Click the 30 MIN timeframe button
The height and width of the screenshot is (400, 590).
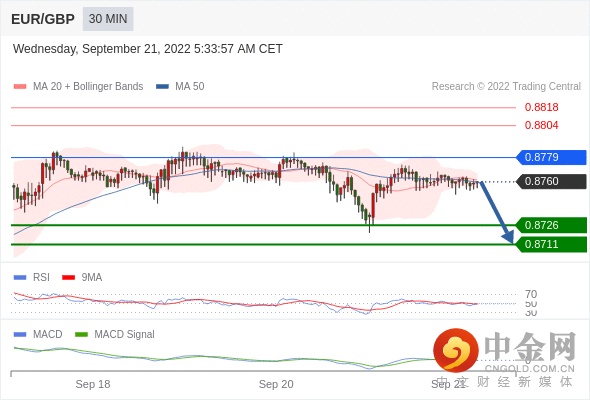point(108,19)
